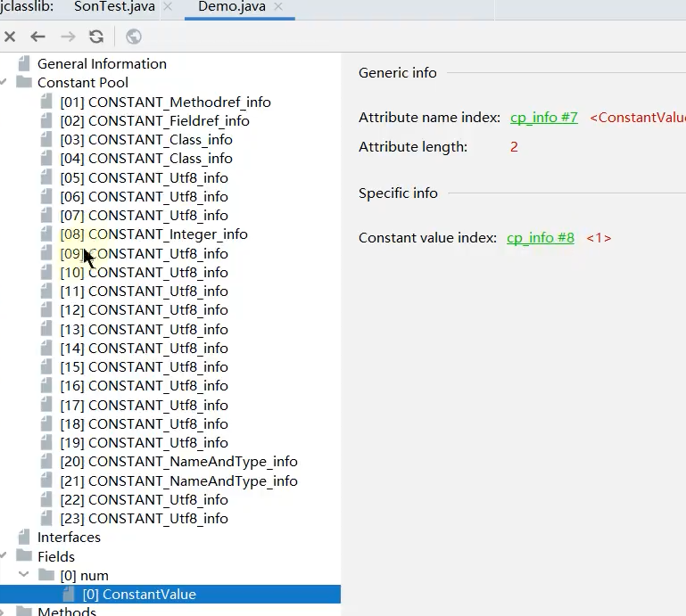Image resolution: width=686 pixels, height=616 pixels.
Task: Collapse the [0] num field node
Action: [x=24, y=574]
